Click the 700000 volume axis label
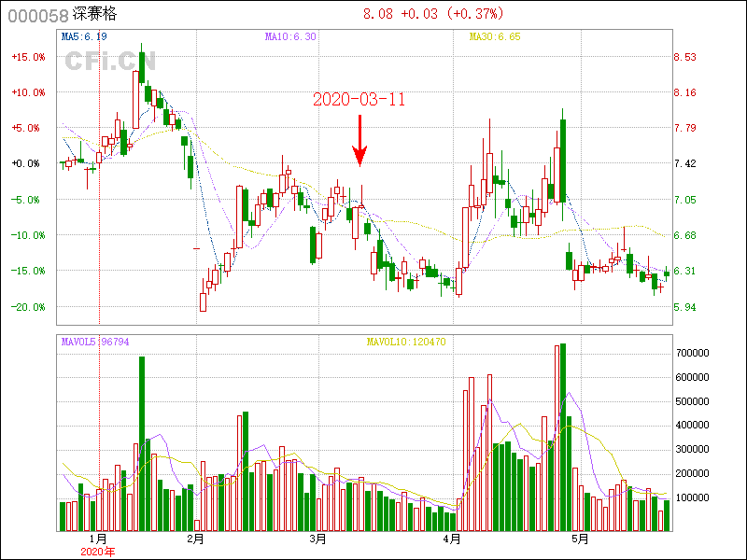This screenshot has height=560, width=747. click(693, 353)
